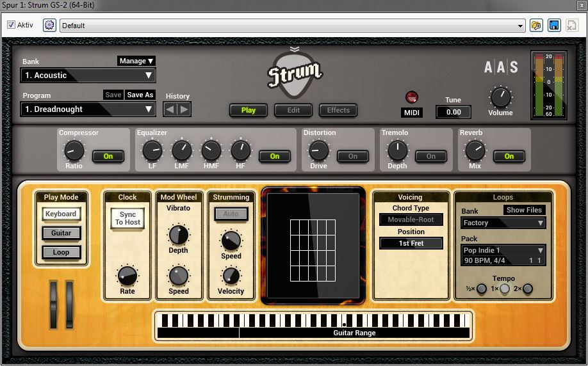
Task: Click the Tremolo Depth knob
Action: 397,150
